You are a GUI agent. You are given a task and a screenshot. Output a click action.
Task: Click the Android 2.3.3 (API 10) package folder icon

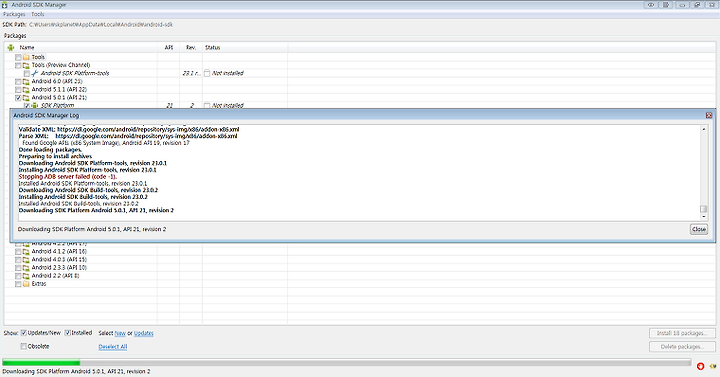click(26, 268)
